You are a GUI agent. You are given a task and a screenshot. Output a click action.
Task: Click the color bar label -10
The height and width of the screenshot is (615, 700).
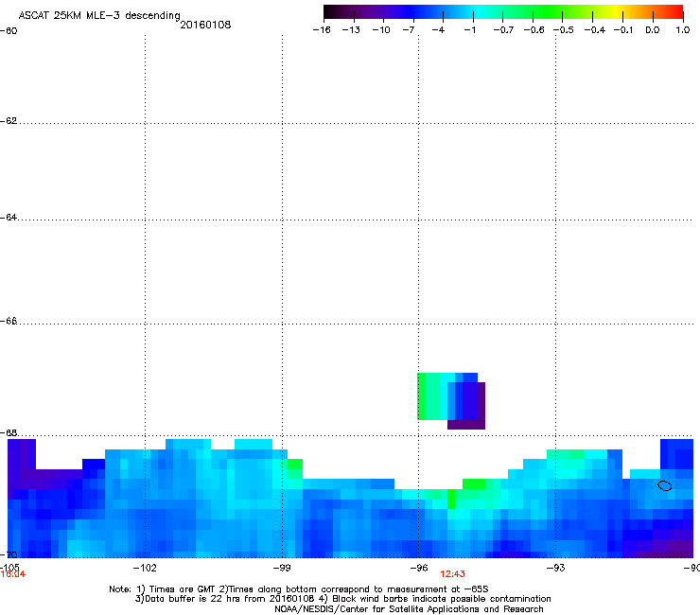381,30
